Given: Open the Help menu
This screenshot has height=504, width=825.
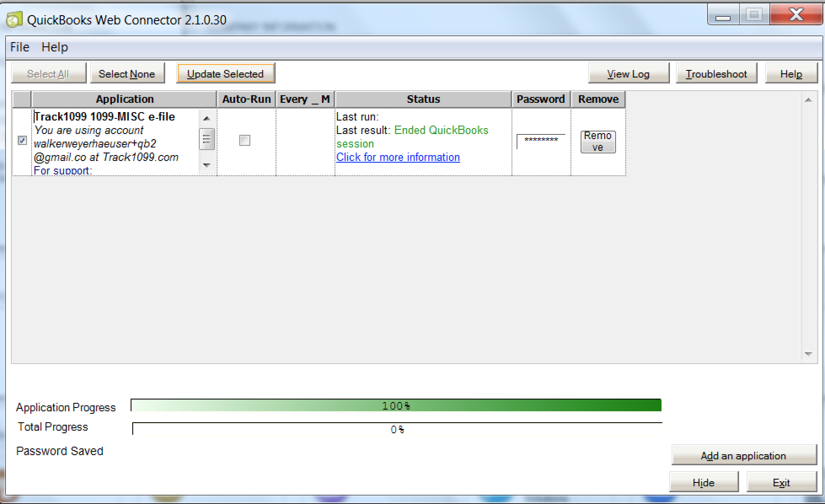Looking at the screenshot, I should pyautogui.click(x=54, y=47).
